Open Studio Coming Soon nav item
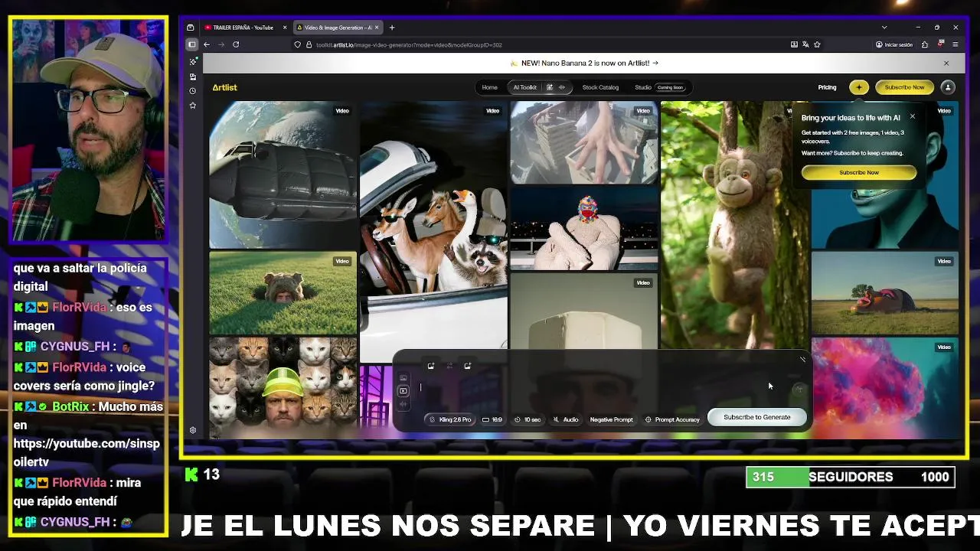 (659, 87)
